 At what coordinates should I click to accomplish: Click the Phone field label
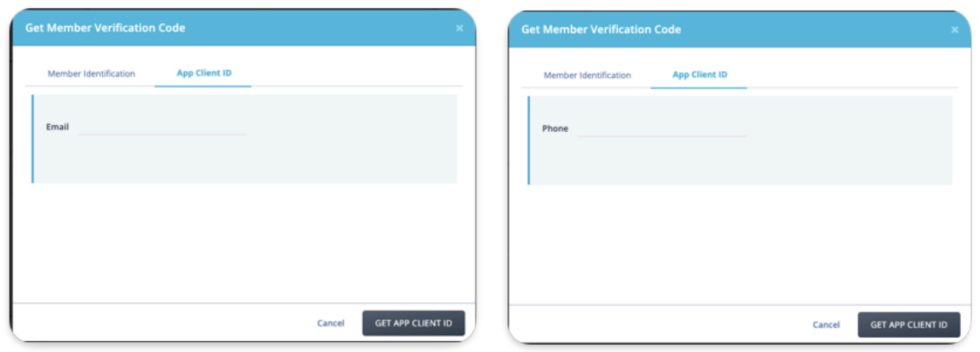[555, 129]
